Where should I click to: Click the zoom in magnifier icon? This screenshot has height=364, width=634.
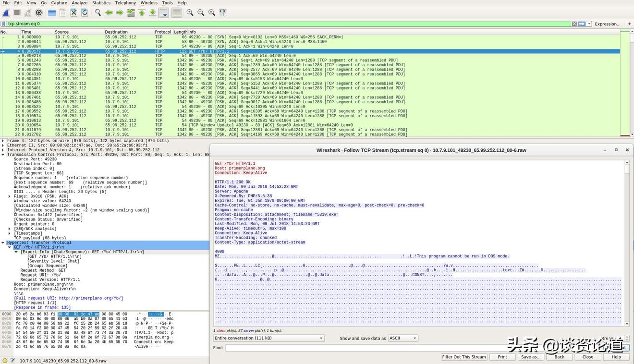click(190, 12)
